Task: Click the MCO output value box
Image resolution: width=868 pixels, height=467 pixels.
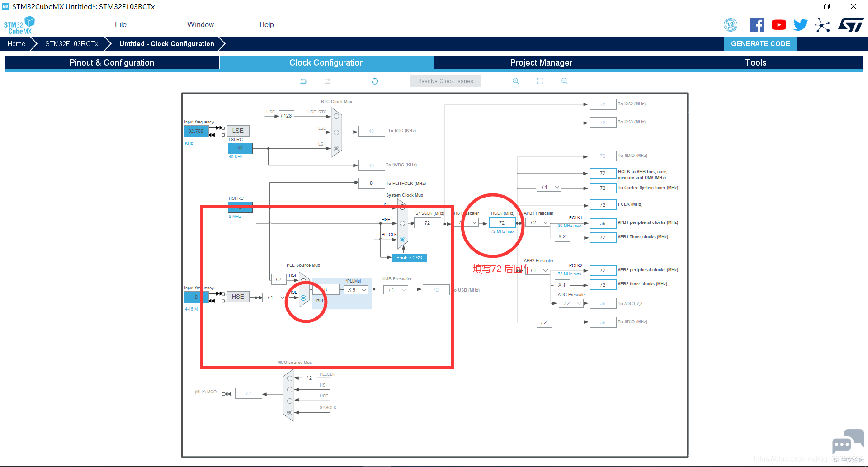Action: (x=248, y=393)
